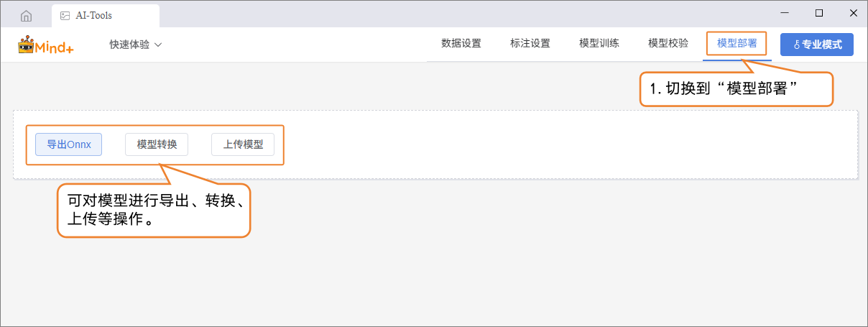868x327 pixels.
Task: Switch to 专业模式 using the blue button
Action: click(x=817, y=45)
